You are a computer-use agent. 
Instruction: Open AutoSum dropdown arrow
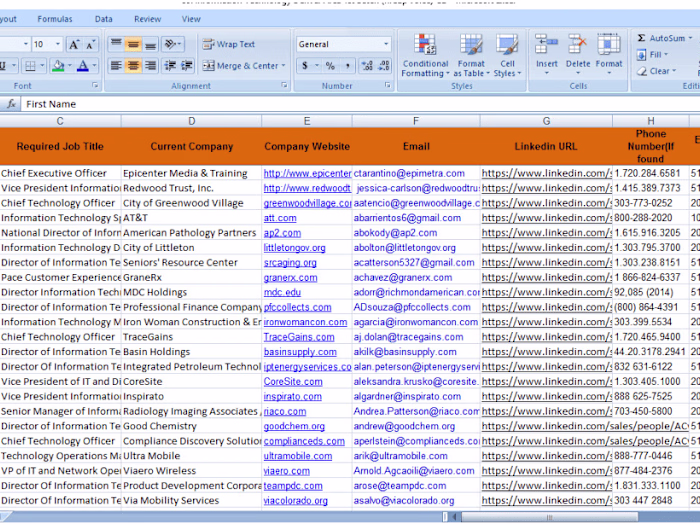tap(690, 38)
